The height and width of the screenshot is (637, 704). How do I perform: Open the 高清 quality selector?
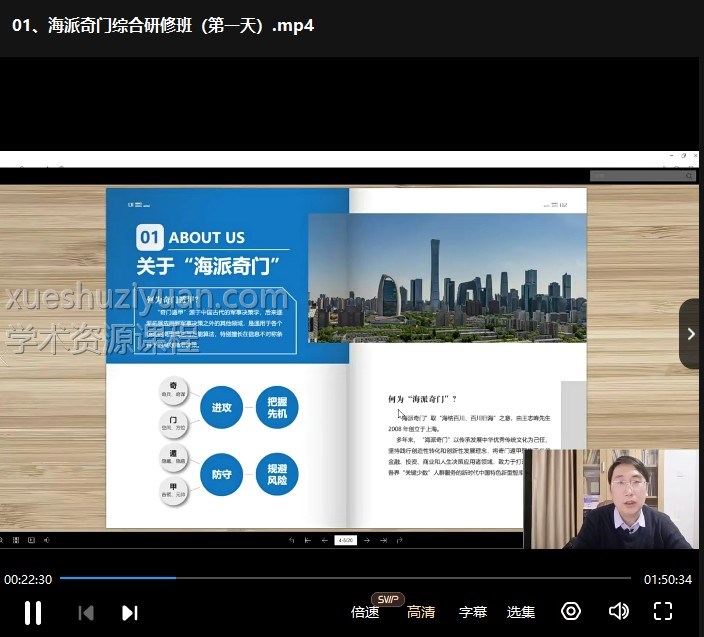click(x=421, y=612)
